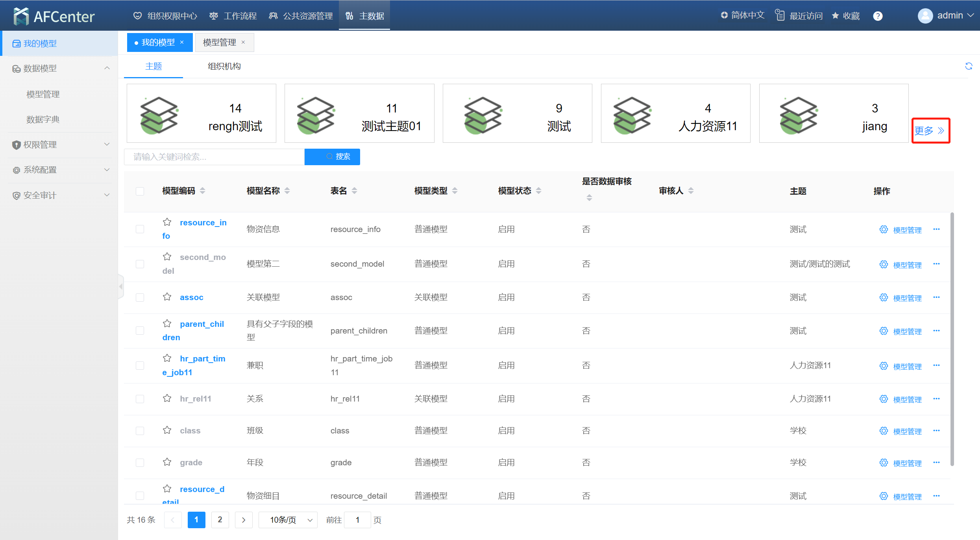Click sort arrows on 模型编码 column
The image size is (980, 540).
pos(203,191)
